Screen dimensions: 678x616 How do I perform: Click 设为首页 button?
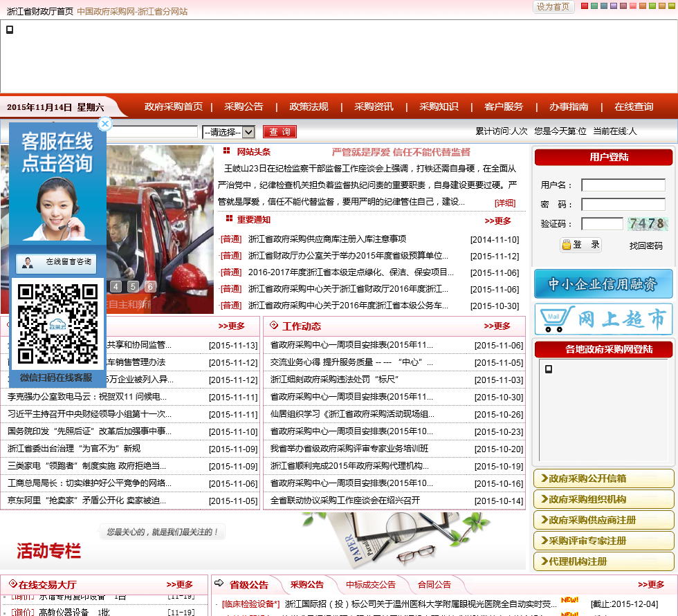click(553, 7)
